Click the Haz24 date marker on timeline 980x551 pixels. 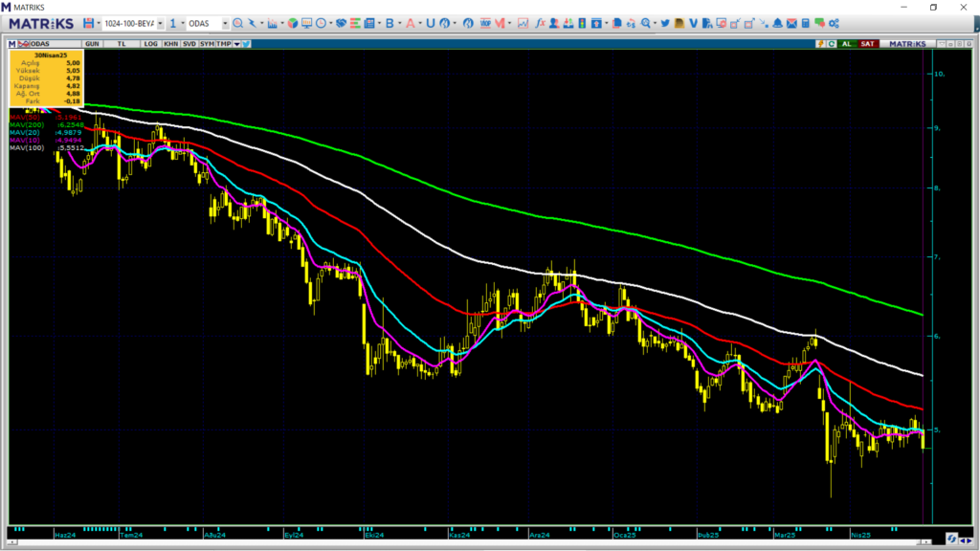66,536
